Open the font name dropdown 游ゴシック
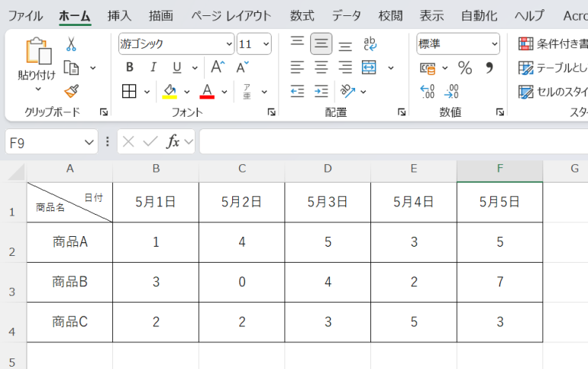This screenshot has height=369, width=588. 229,44
